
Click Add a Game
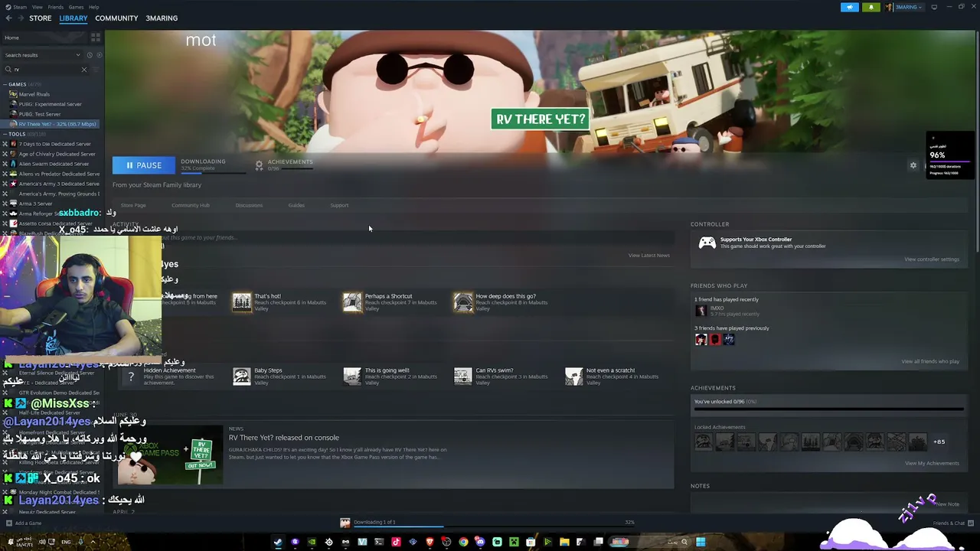click(24, 523)
